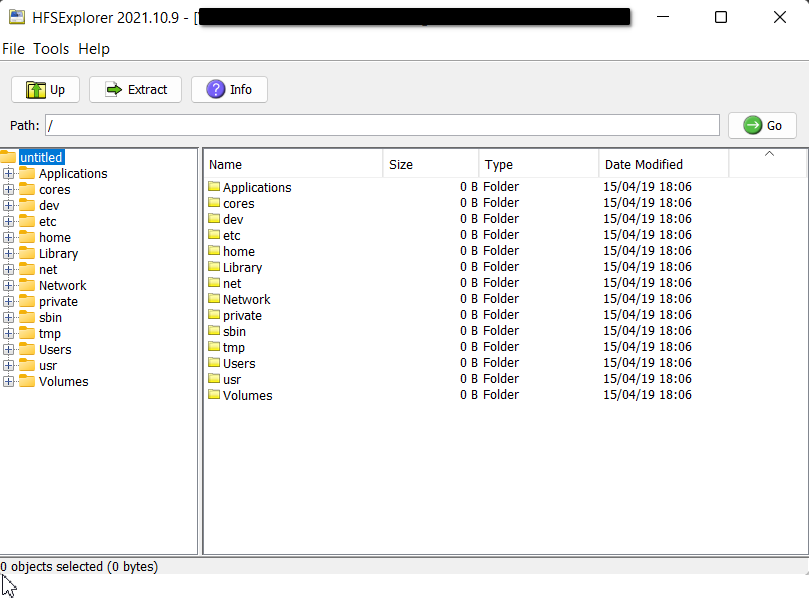
Task: Click the Volumes folder icon in file list
Action: (x=213, y=395)
